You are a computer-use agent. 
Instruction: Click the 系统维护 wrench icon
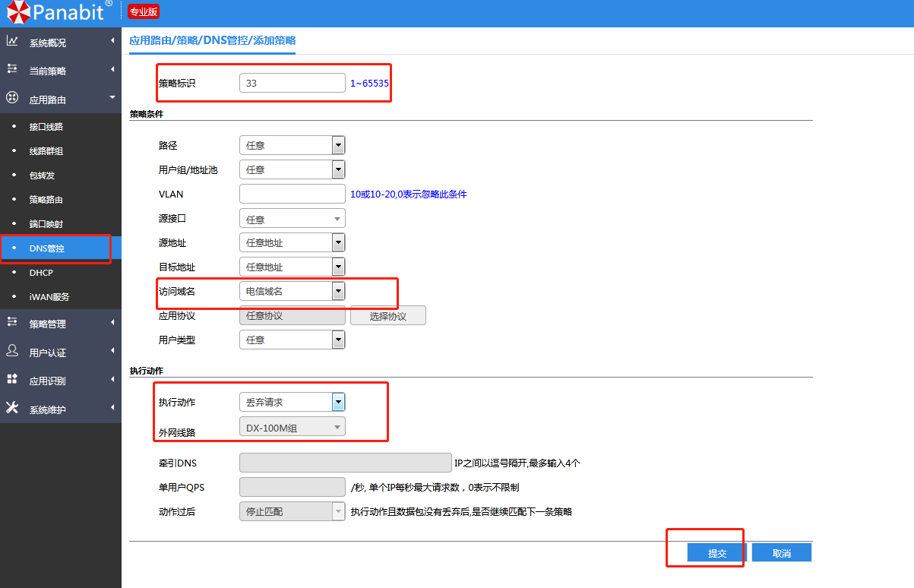click(12, 408)
